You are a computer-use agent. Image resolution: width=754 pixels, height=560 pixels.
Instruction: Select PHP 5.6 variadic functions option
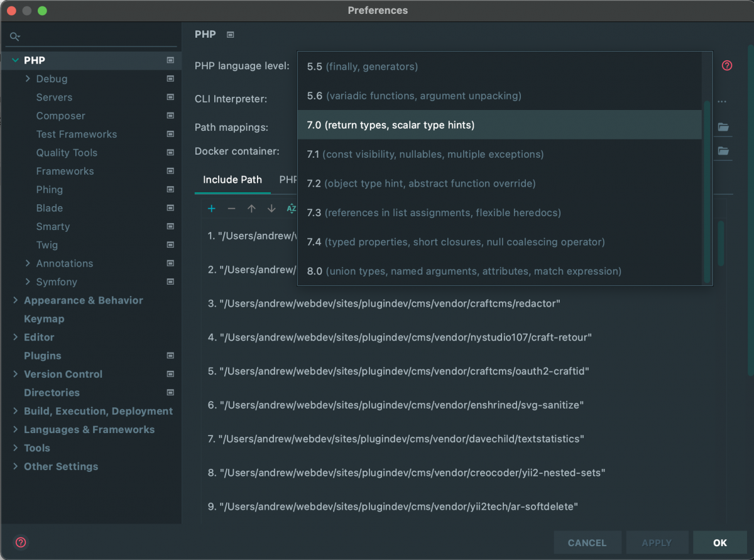click(x=500, y=96)
